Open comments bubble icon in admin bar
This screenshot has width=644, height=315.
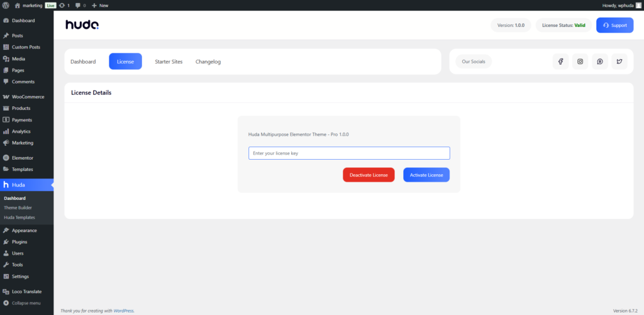point(80,5)
